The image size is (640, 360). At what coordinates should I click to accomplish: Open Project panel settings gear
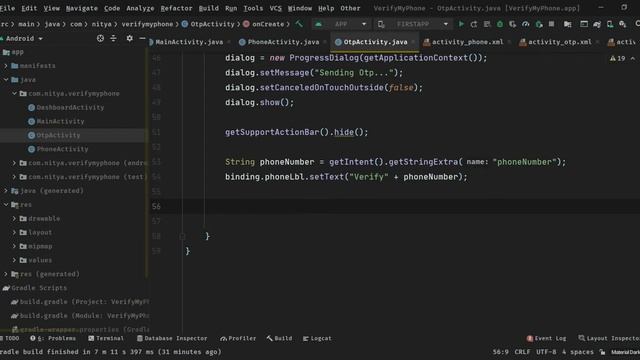[x=129, y=38]
